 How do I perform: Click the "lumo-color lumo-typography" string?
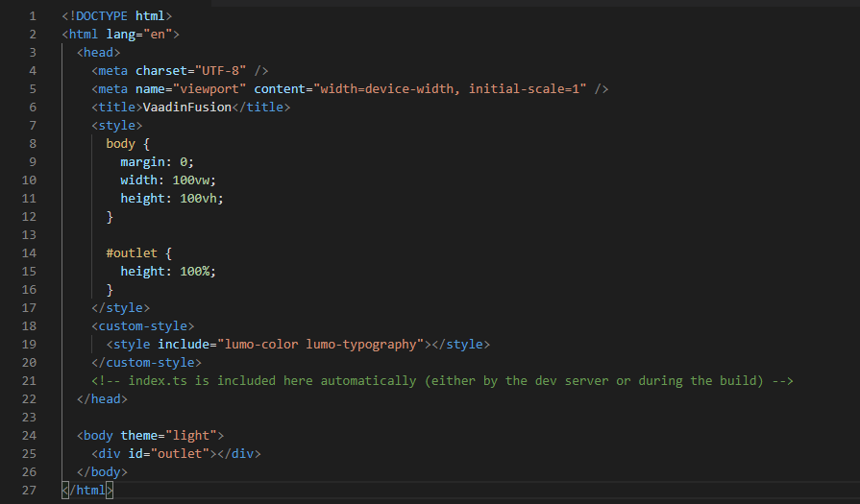click(320, 345)
